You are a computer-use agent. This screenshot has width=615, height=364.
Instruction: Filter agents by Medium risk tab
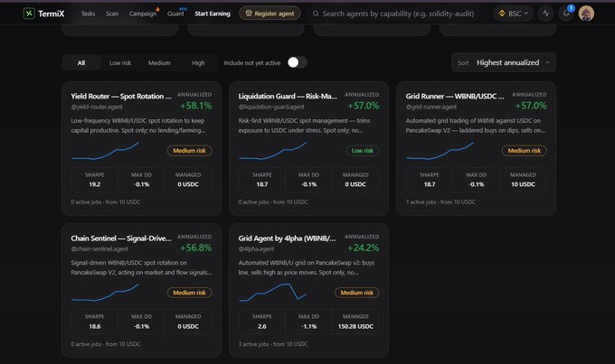[x=159, y=62]
